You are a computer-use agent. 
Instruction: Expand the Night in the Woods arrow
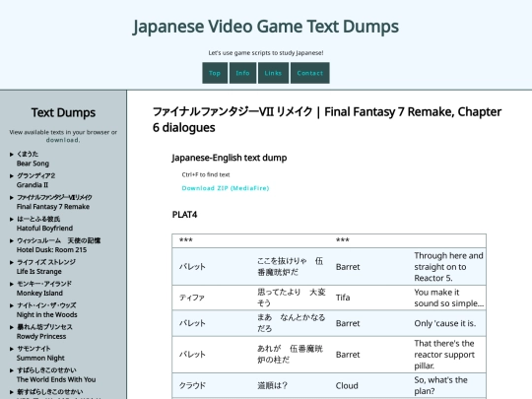12,305
